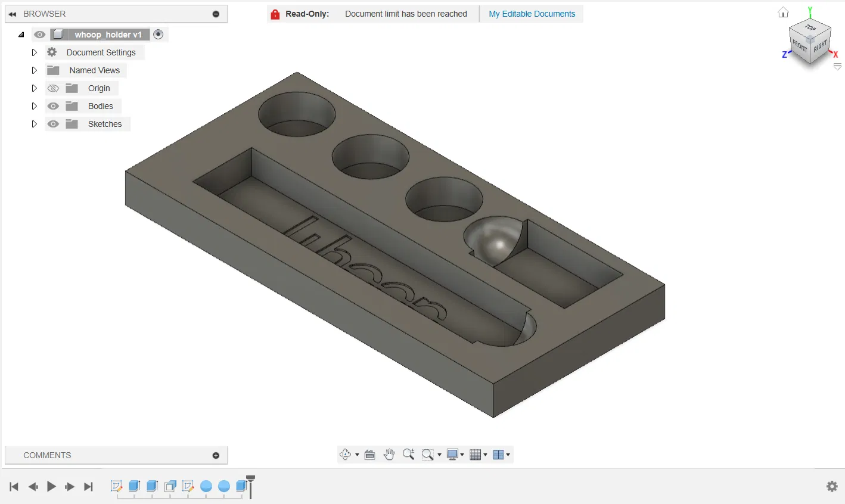
Task: Select the TOP face of the ViewCube
Action: 810,28
